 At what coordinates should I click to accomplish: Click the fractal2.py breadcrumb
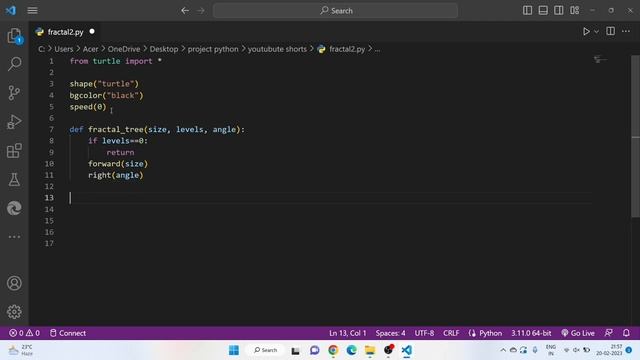click(x=347, y=49)
